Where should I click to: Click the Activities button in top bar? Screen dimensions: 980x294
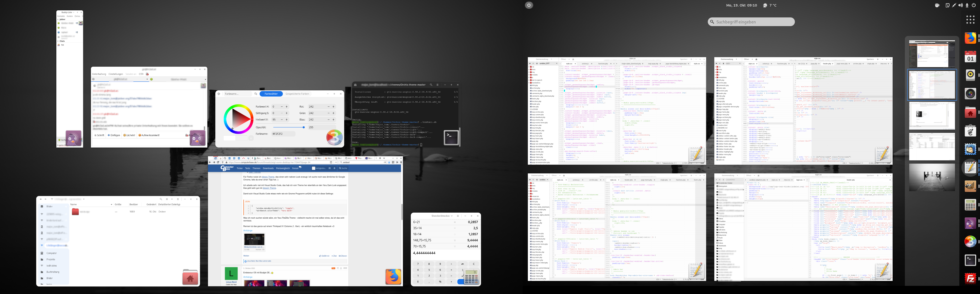pyautogui.click(x=529, y=5)
